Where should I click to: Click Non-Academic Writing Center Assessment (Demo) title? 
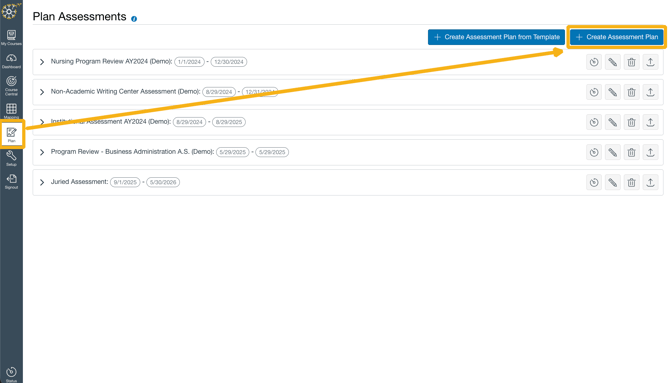(125, 91)
